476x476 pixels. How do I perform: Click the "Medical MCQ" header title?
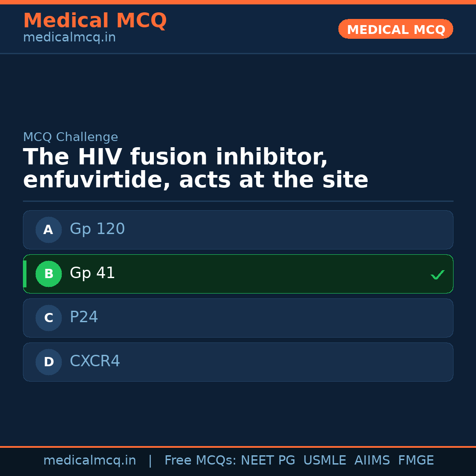[95, 21]
